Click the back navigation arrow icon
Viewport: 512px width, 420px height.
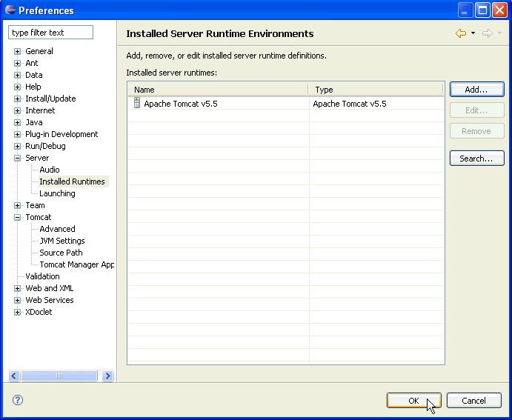point(461,33)
